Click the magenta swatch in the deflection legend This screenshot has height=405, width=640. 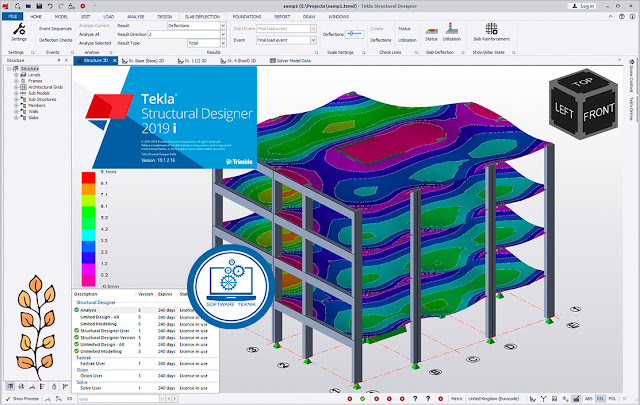88,270
